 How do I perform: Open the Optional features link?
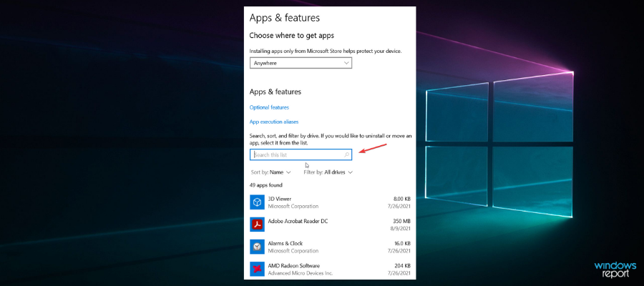[269, 107]
